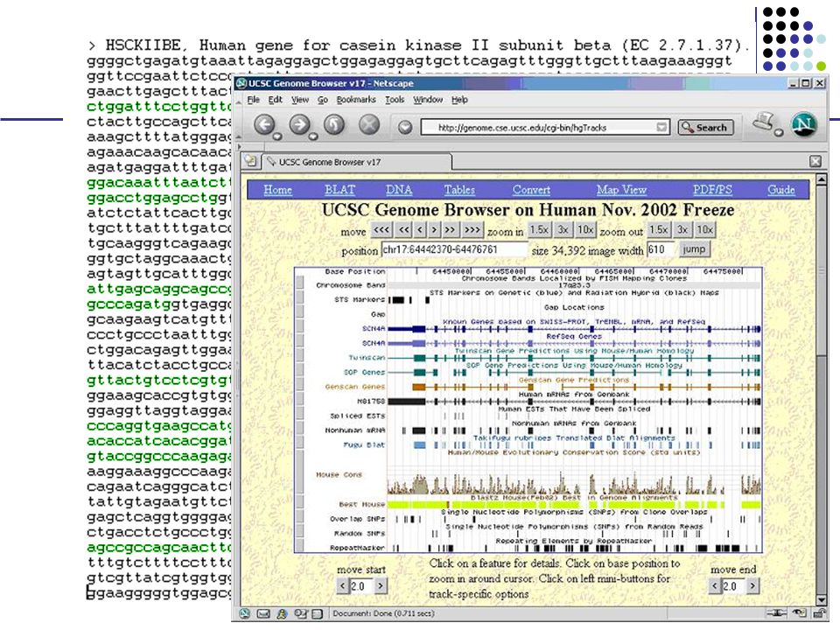840x630 pixels.
Task: Click the move << button
Action: point(404,230)
